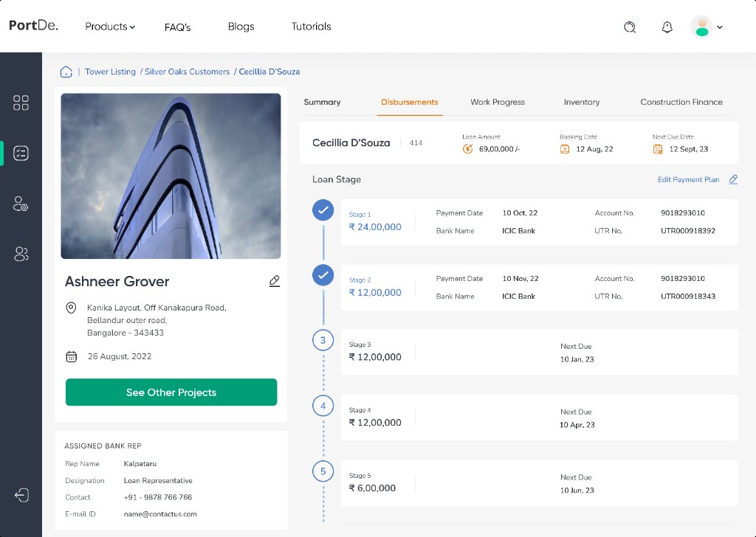Click the Booking Date calendar icon
This screenshot has width=756, height=537.
tap(565, 149)
